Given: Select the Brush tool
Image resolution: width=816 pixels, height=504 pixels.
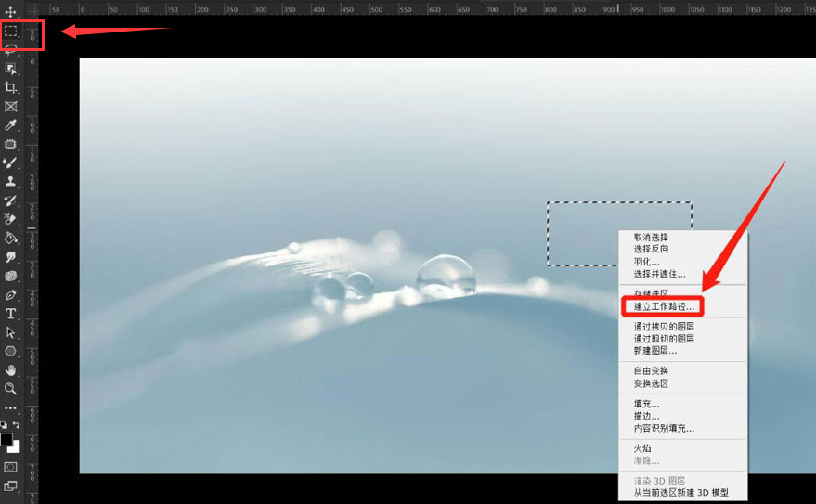Looking at the screenshot, I should click(x=10, y=162).
